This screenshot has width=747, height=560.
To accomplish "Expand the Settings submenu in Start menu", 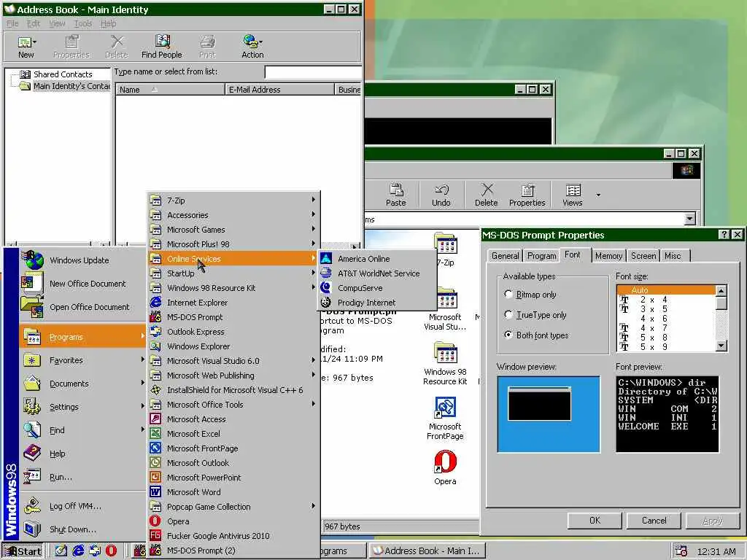I will [x=83, y=407].
